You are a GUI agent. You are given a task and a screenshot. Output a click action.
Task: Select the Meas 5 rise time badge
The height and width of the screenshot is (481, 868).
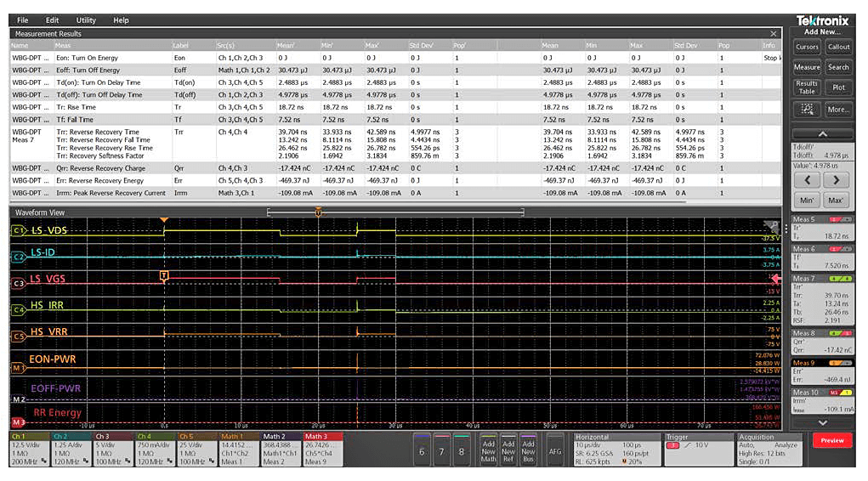tap(823, 228)
